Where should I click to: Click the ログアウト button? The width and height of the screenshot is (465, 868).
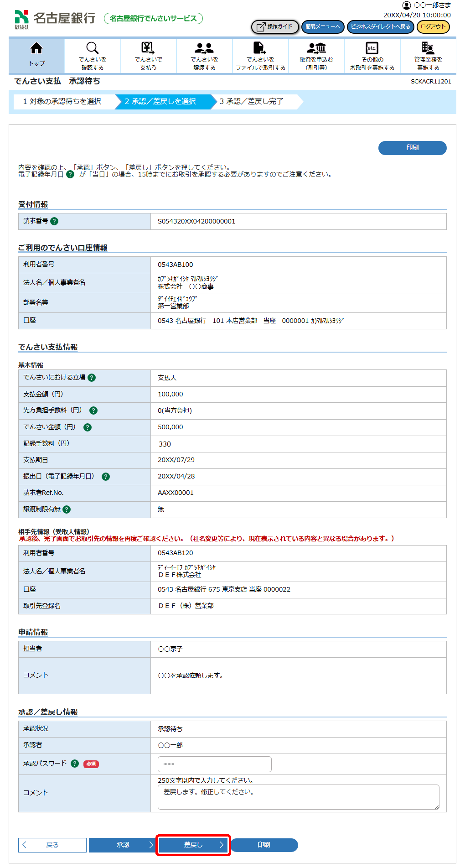[x=433, y=27]
